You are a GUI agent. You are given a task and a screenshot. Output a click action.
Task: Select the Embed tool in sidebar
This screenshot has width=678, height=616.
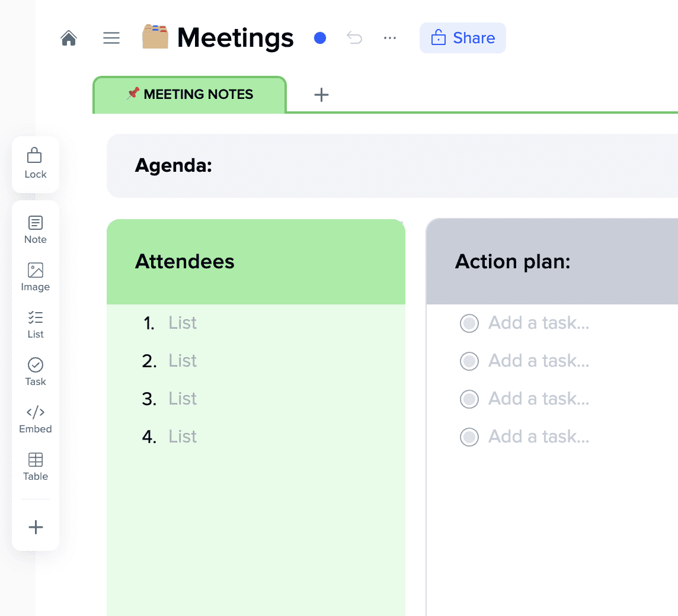coord(36,419)
